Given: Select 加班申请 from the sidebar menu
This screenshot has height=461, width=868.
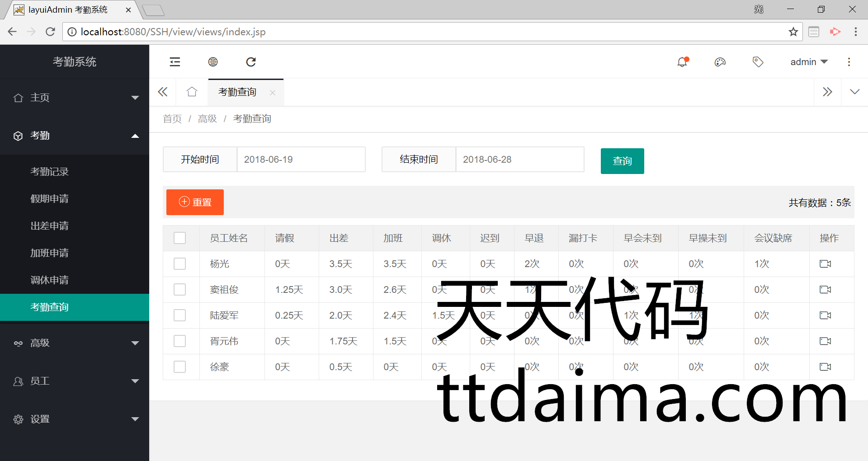Looking at the screenshot, I should (50, 253).
